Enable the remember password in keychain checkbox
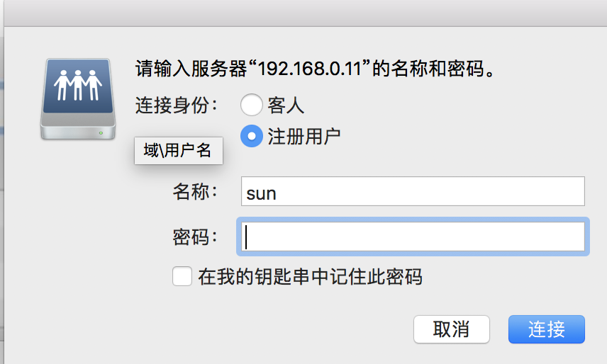Screen dimensions: 607x364 (182, 276)
